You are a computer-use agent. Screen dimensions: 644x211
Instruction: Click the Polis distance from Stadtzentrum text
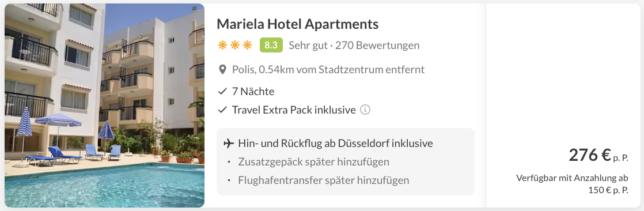point(328,70)
